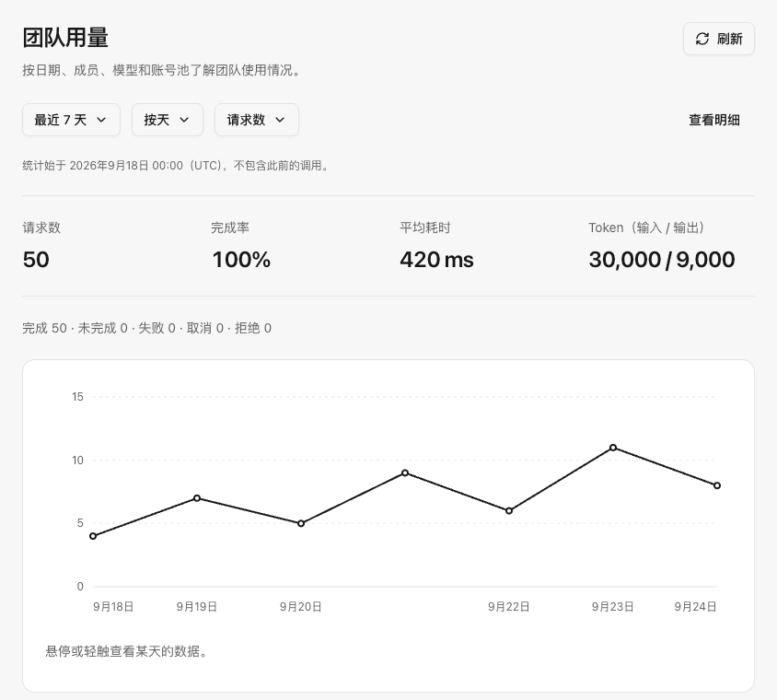
Task: Click the 完成率 value 100%
Action: tap(241, 260)
